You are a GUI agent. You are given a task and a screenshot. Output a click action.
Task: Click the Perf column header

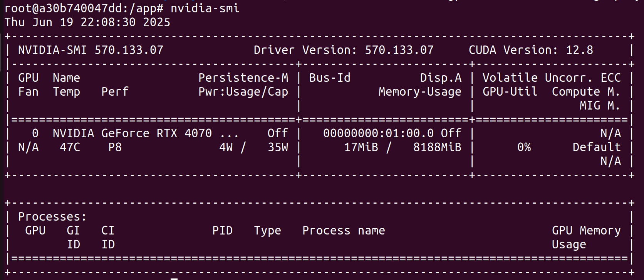(115, 91)
